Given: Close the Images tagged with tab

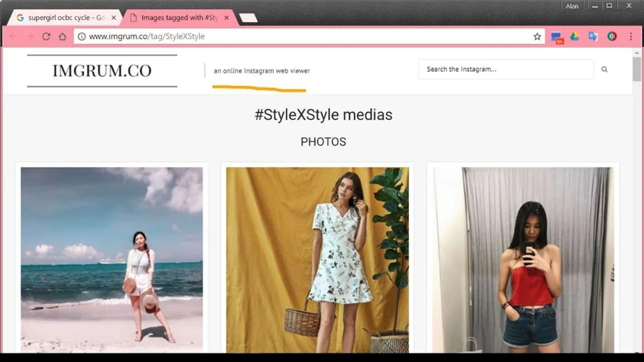Looking at the screenshot, I should point(226,18).
